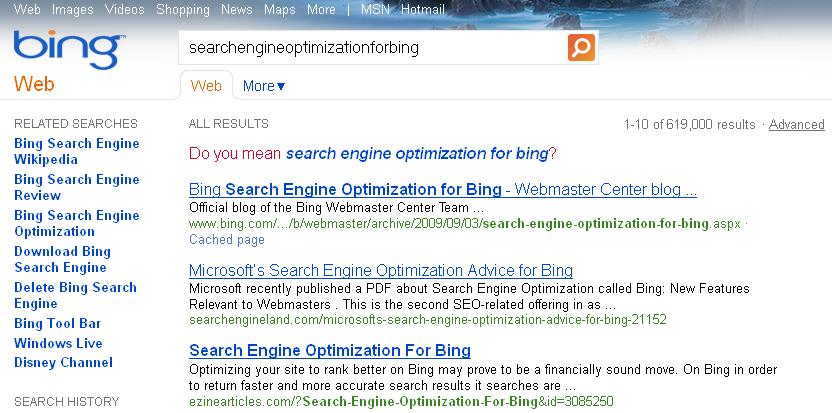832x413 pixels.
Task: Select the Web tab under search box
Action: point(206,85)
